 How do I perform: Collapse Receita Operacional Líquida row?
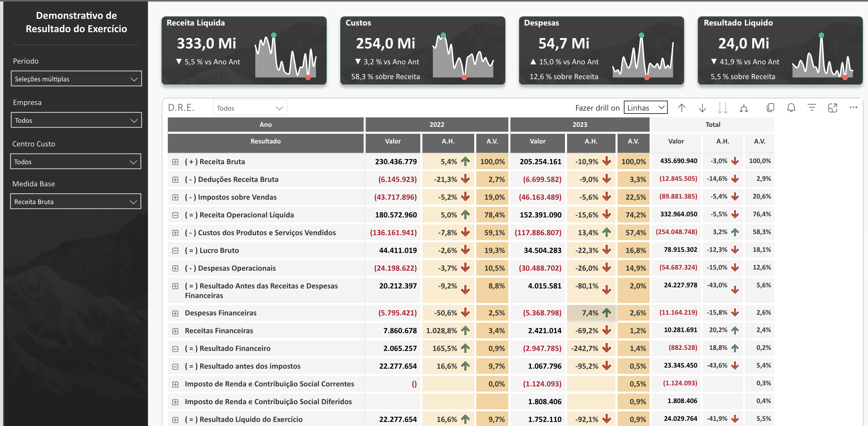coord(175,215)
